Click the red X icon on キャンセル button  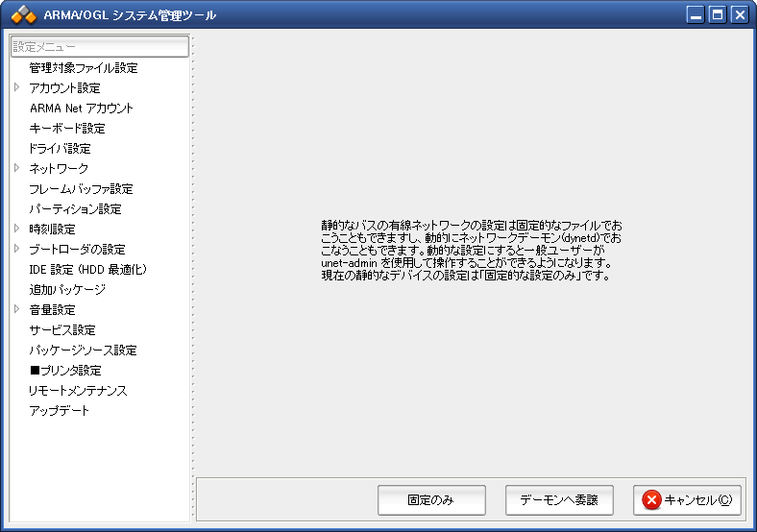pyautogui.click(x=651, y=499)
